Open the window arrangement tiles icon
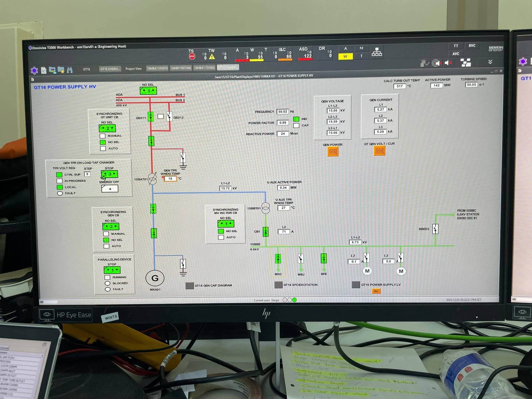Viewport: 532px width, 399px height. tap(465, 63)
